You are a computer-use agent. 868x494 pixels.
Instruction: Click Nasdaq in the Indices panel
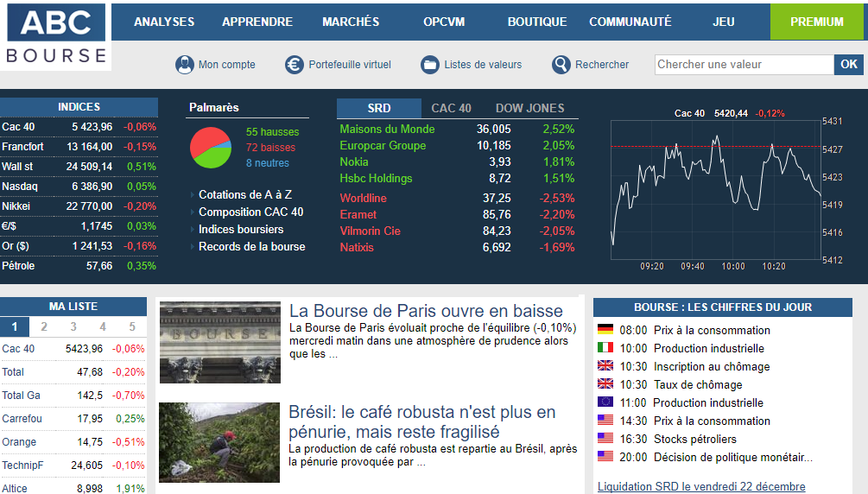tap(19, 187)
